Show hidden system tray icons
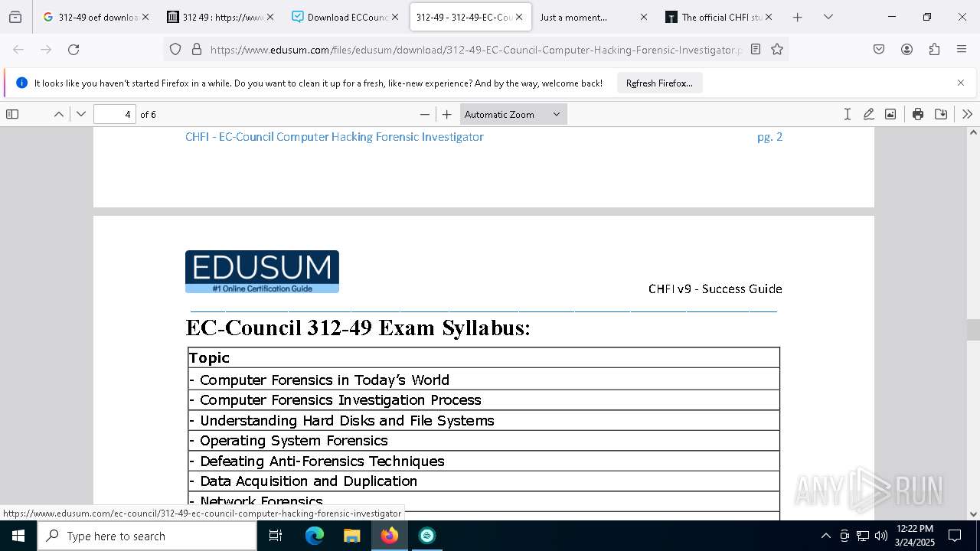 [x=825, y=536]
